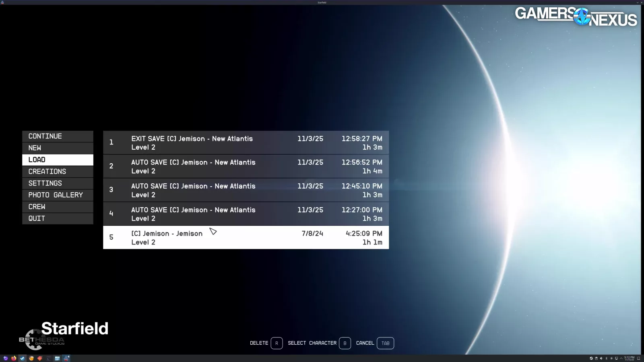Expand hidden system tray icons arrow
The image size is (644, 362).
coord(621,358)
